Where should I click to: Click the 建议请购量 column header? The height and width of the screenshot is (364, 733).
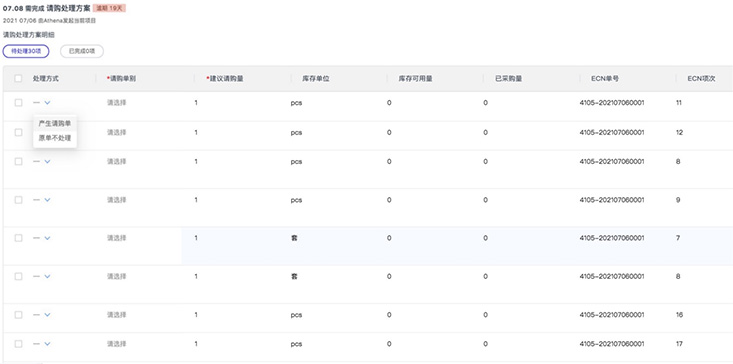click(226, 79)
